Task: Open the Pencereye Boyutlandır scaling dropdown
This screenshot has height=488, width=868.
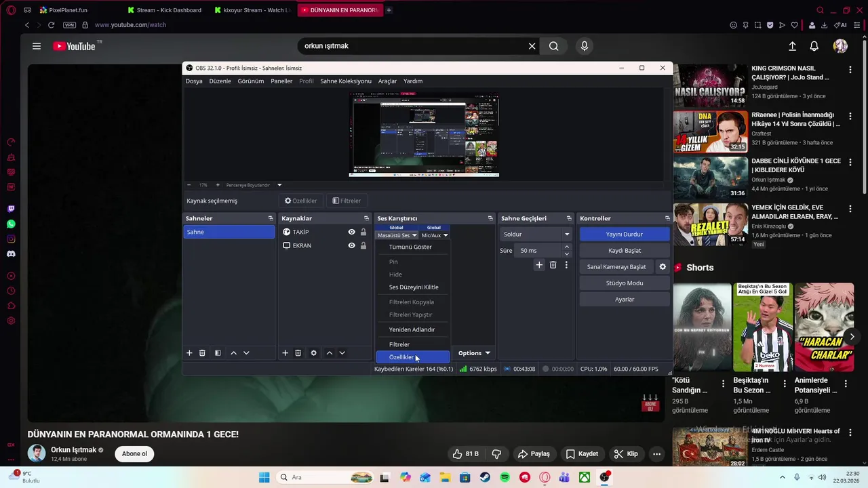Action: [253, 185]
